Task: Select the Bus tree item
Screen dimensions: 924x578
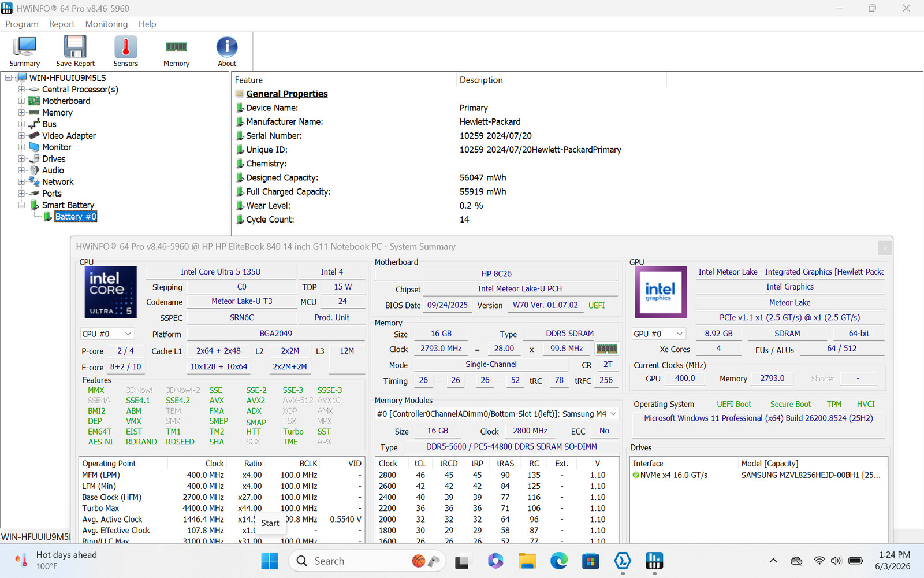Action: (x=49, y=124)
